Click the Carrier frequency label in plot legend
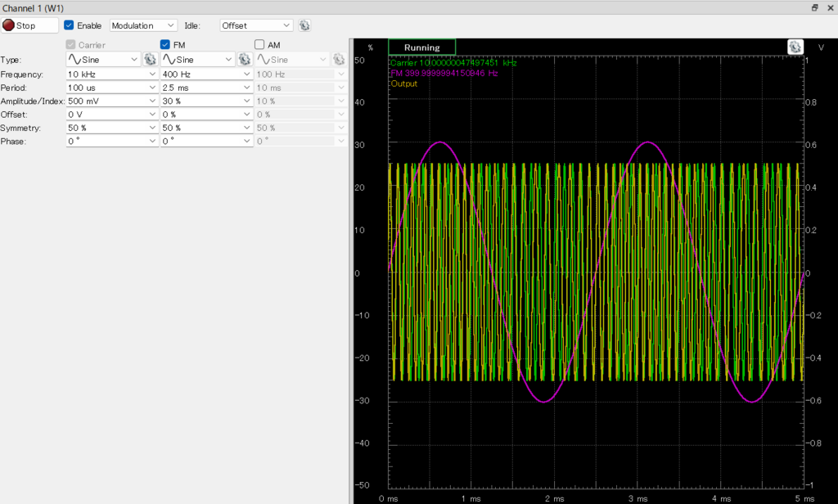This screenshot has height=504, width=838. point(453,63)
